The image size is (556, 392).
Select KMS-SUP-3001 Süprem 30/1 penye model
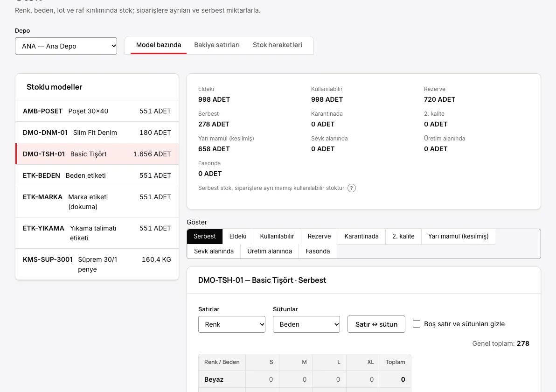97,264
